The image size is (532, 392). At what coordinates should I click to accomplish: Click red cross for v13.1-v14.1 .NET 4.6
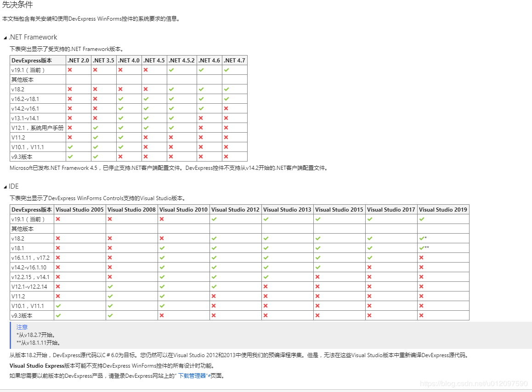[x=201, y=118]
